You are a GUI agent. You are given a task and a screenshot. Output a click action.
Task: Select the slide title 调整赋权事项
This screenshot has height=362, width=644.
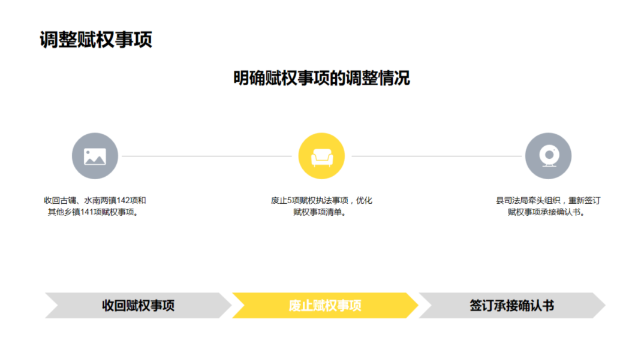(x=96, y=40)
